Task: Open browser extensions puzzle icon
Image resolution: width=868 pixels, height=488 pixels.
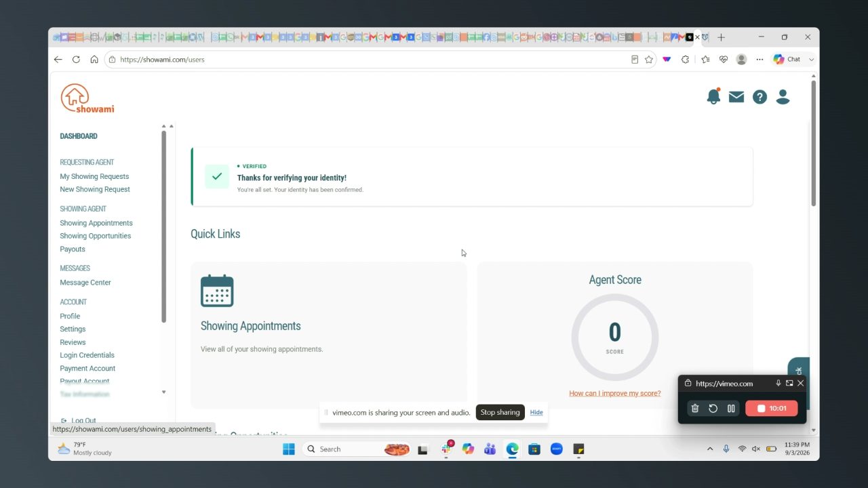Action: click(x=685, y=60)
